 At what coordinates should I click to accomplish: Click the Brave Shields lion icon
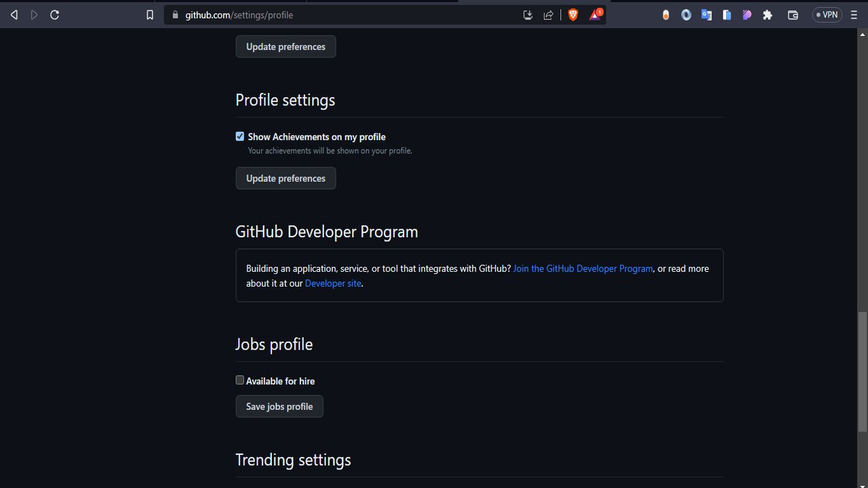coord(573,15)
